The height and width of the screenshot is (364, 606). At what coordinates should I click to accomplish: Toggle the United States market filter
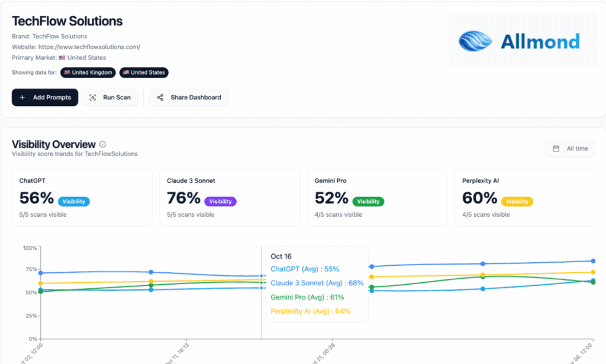(144, 72)
